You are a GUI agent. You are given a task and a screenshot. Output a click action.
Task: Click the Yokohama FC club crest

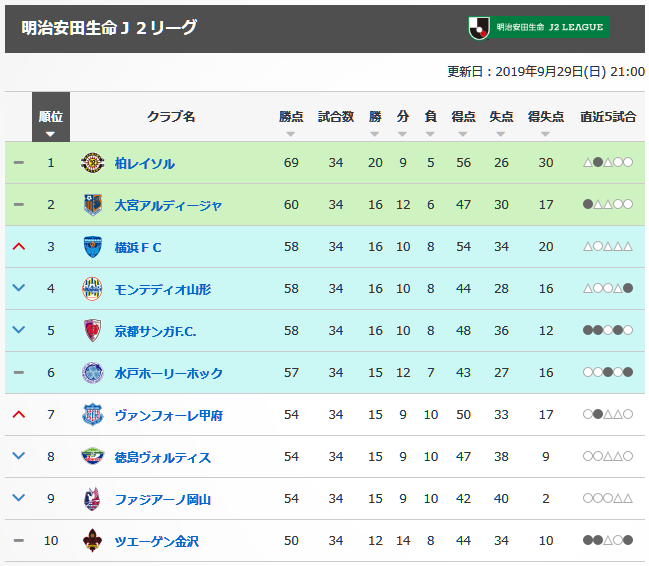point(92,247)
